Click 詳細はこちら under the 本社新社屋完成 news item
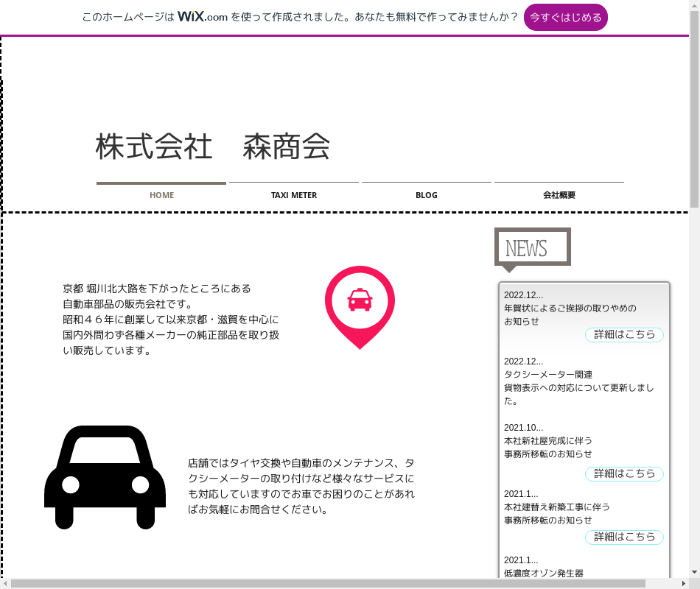700x589 pixels. coord(624,473)
